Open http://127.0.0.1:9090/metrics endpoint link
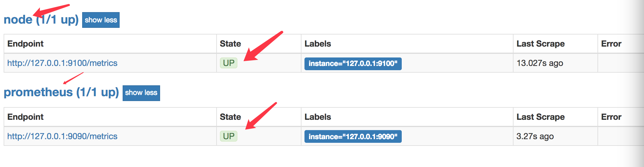This screenshot has width=644, height=167. pos(62,136)
